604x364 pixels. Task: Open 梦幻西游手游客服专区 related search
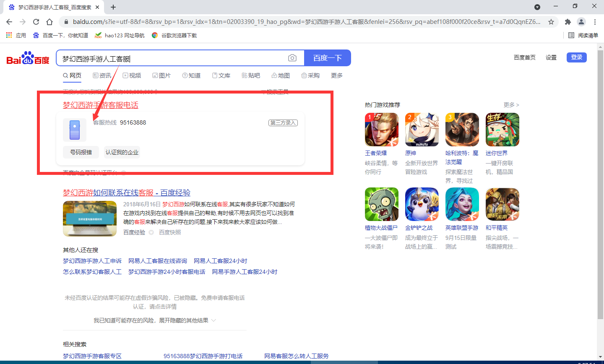(92, 356)
